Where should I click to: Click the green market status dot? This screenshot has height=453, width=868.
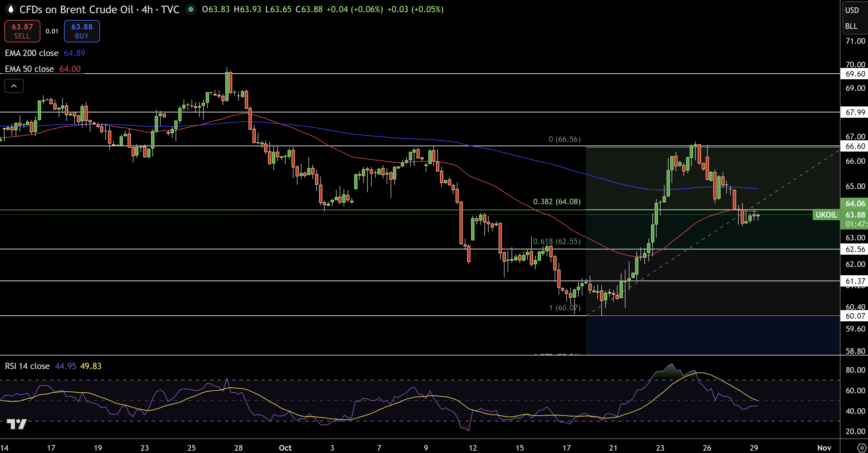191,9
